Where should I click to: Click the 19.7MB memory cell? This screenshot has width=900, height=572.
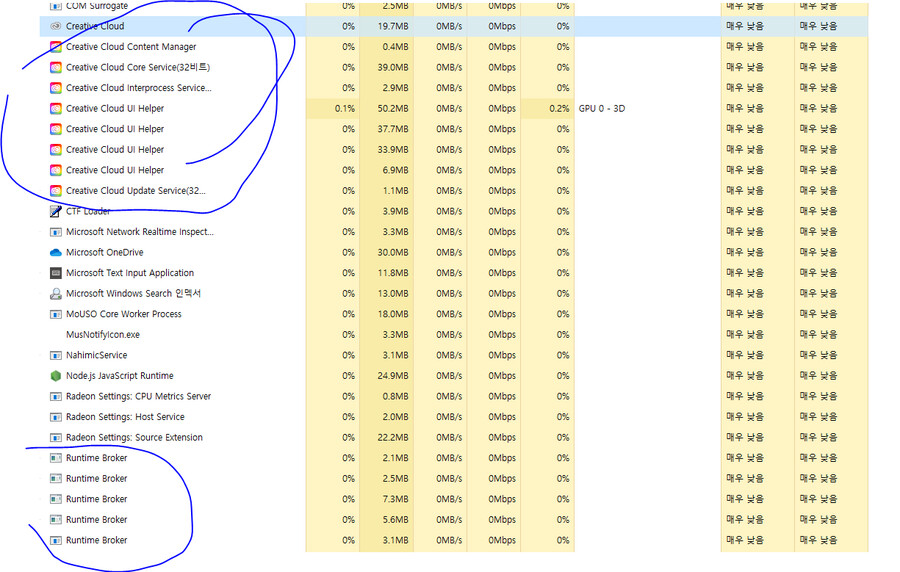386,26
